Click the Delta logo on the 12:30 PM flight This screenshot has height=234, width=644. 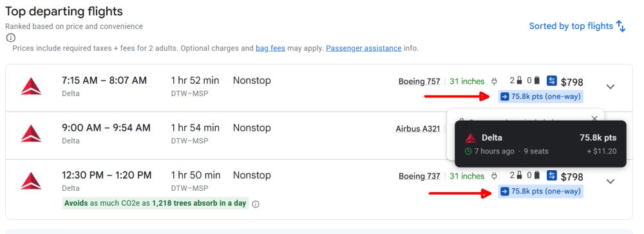[31, 181]
